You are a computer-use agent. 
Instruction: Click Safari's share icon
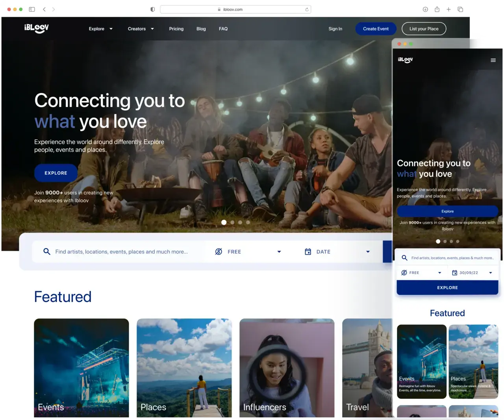(437, 9)
